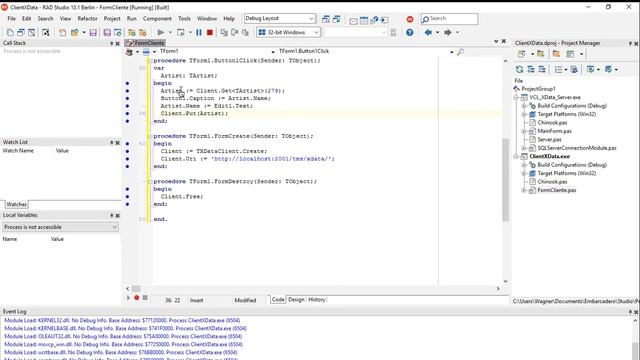Screen dimensions: 640x360
Task: Click the Save icon in toolbar
Action: [93, 33]
